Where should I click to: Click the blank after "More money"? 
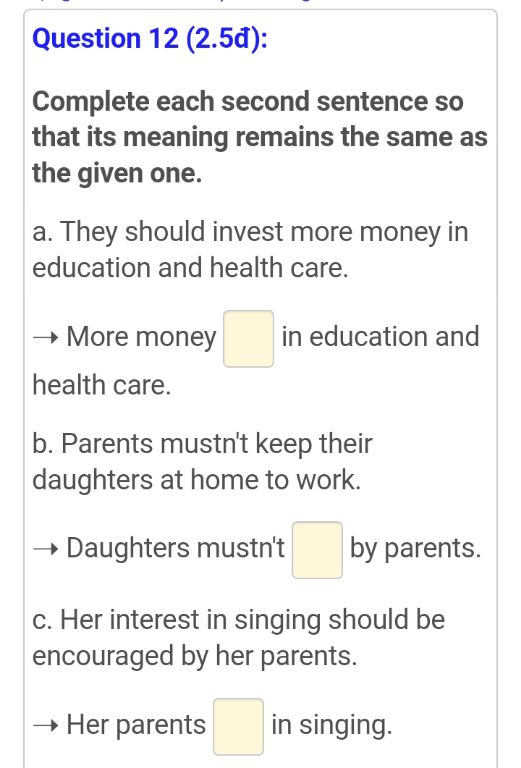pyautogui.click(x=248, y=338)
